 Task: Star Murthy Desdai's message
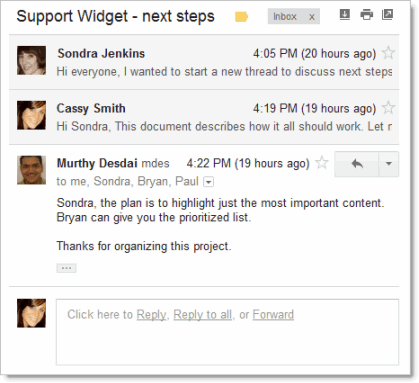pyautogui.click(x=322, y=163)
